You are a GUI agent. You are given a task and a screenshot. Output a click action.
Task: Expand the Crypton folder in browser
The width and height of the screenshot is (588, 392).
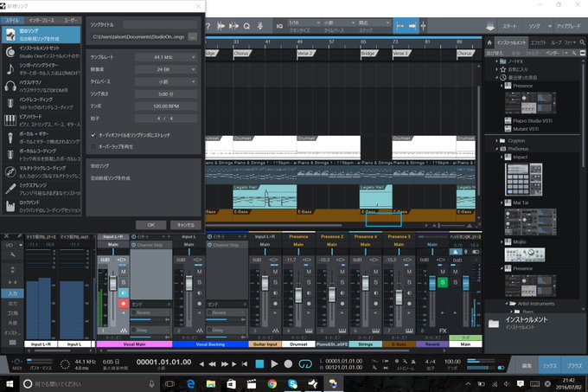[497, 141]
